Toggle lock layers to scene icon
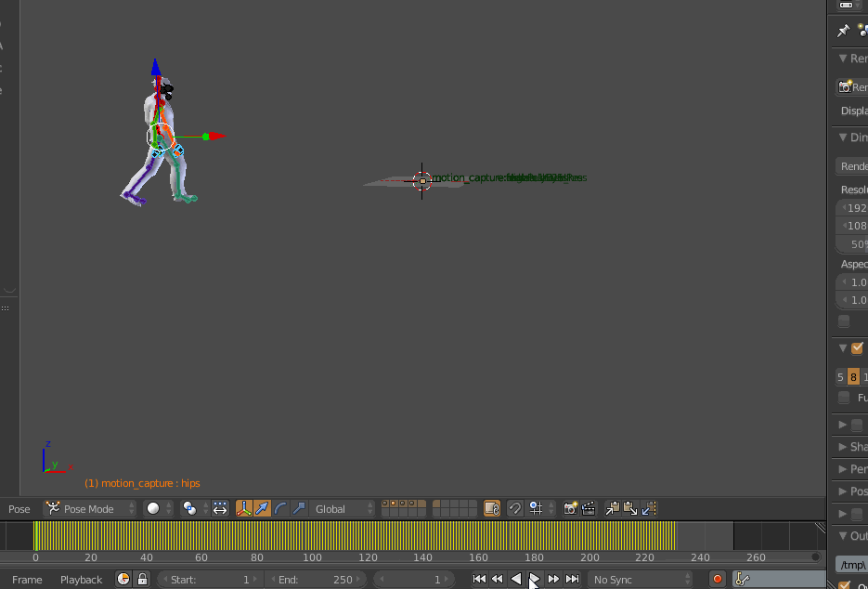 [492, 509]
